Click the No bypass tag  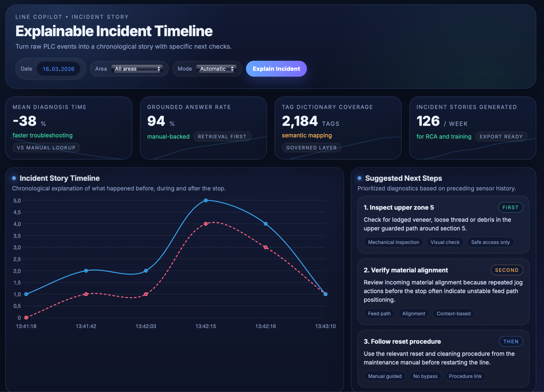(x=425, y=376)
